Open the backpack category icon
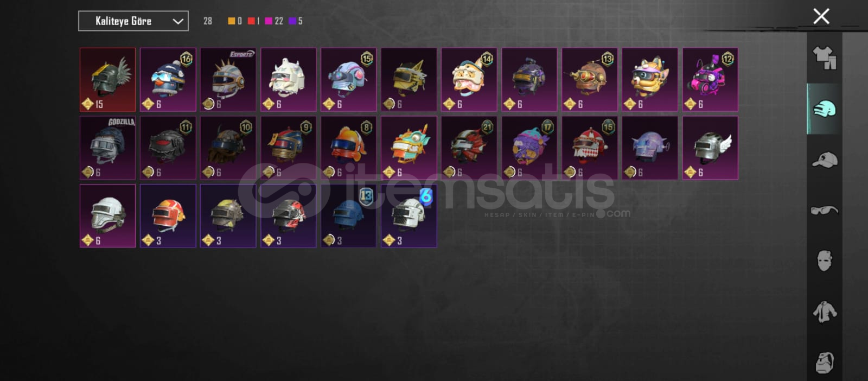 coord(824,362)
